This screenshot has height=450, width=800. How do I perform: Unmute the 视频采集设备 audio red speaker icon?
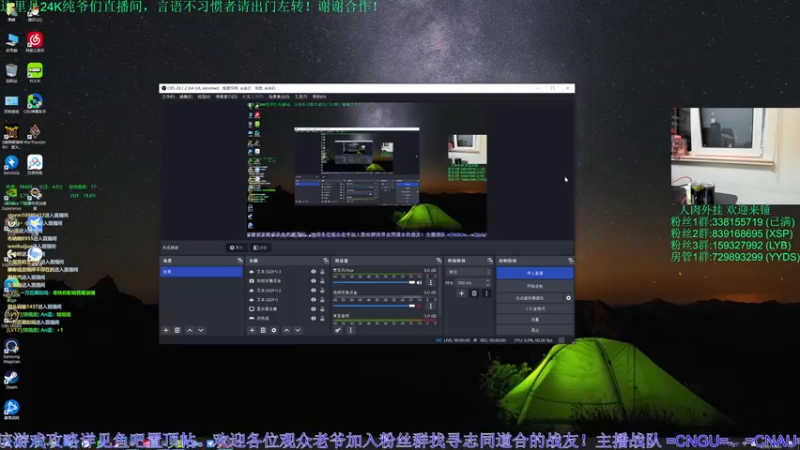[x=419, y=306]
